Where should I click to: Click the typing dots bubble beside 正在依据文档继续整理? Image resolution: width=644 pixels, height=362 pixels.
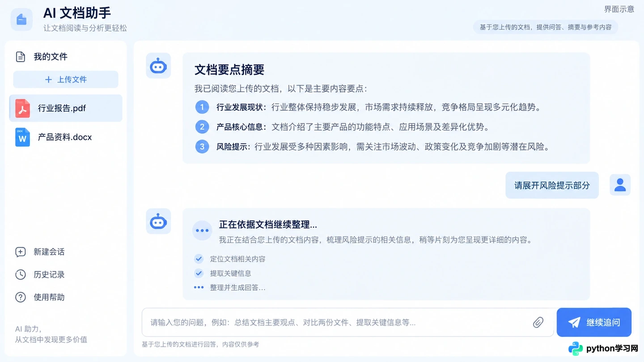[x=202, y=231]
